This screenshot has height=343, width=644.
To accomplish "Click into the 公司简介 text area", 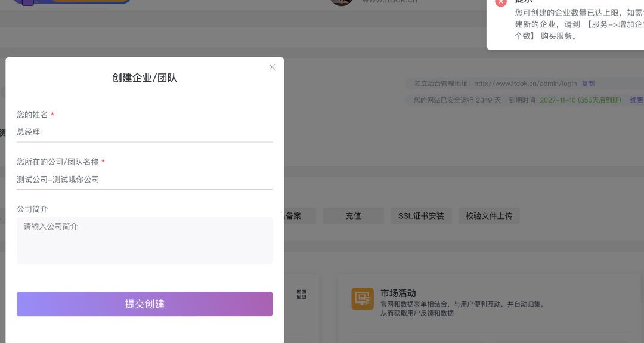I will 144,240.
